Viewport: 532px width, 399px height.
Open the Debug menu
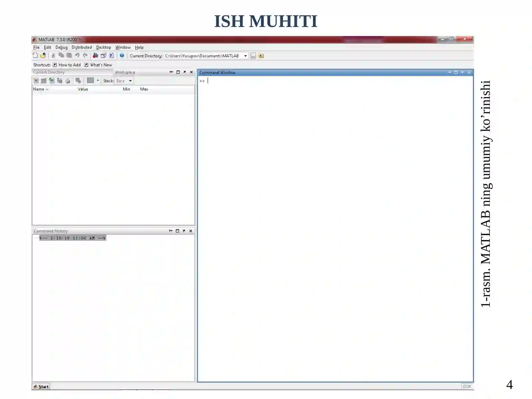(62, 47)
